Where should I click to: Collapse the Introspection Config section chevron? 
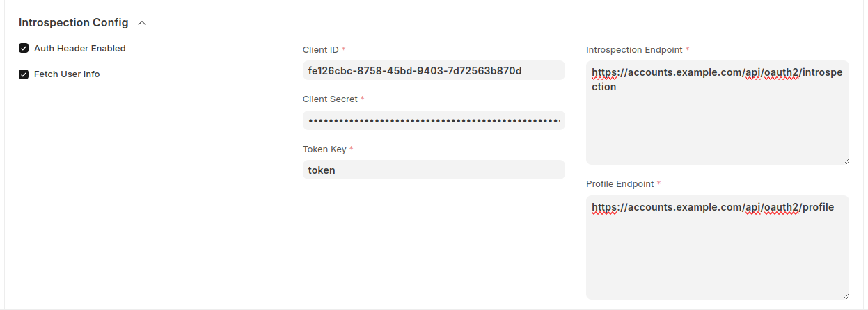142,23
